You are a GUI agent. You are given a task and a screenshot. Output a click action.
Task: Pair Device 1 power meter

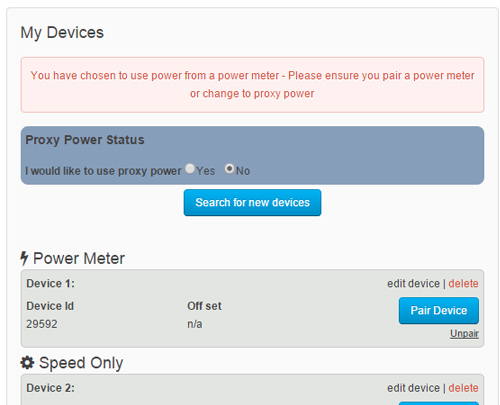439,311
